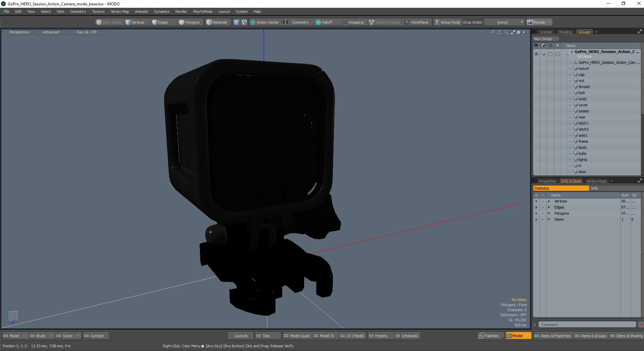Open Advanced shading style dropdown
The height and width of the screenshot is (351, 644).
point(51,32)
